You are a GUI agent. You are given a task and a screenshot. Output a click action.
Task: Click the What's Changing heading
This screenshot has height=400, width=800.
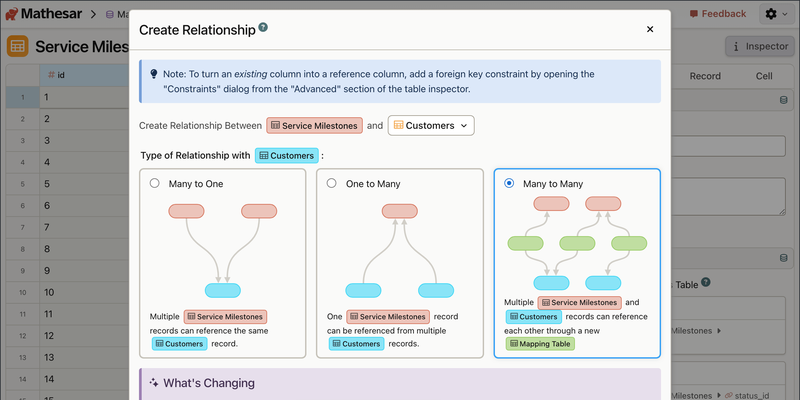pos(209,383)
